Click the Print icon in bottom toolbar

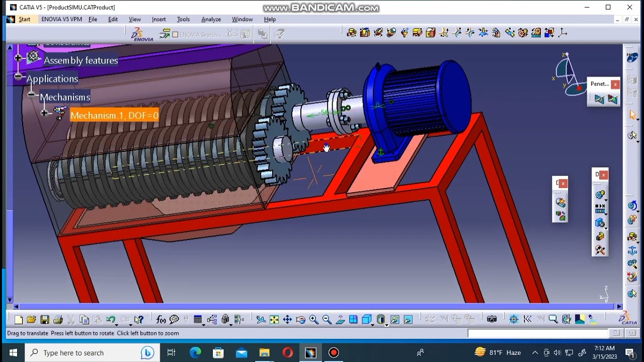click(58, 319)
